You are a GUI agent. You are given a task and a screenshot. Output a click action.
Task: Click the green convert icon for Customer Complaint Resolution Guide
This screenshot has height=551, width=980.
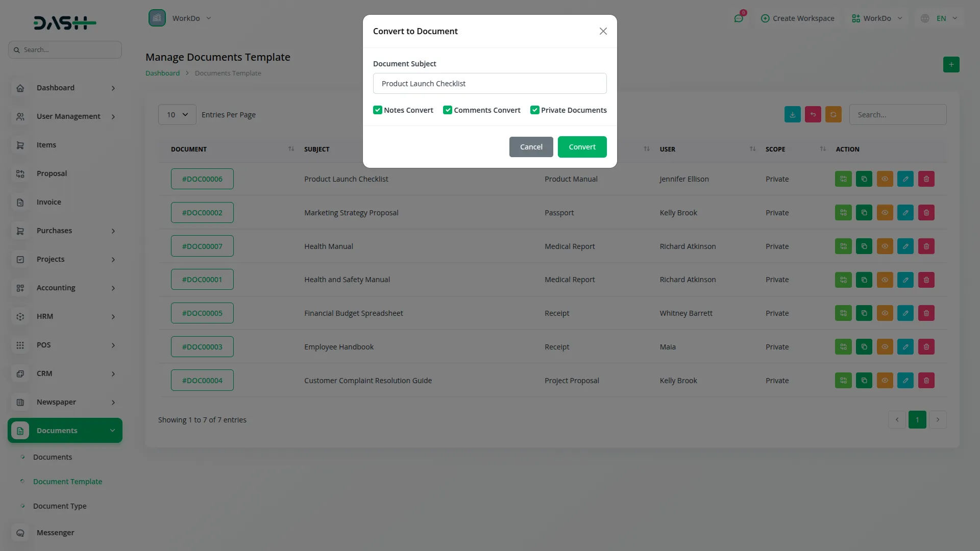click(x=843, y=380)
